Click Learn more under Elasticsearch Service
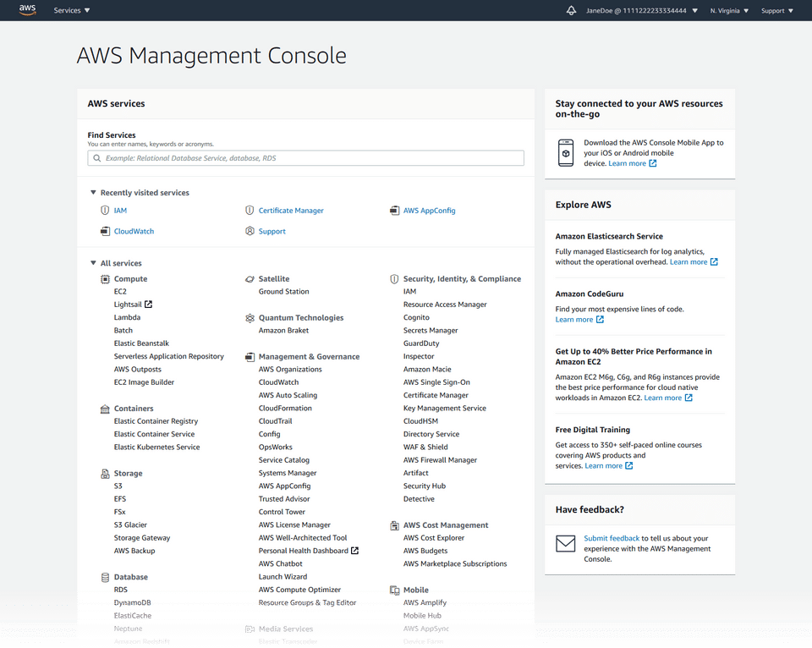 click(x=689, y=261)
